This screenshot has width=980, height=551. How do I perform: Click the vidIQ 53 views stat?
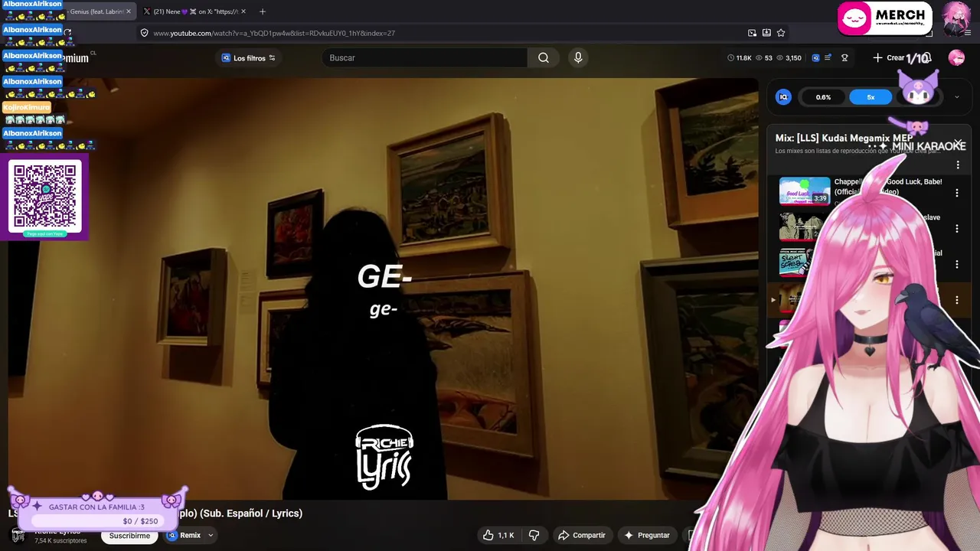(x=764, y=58)
